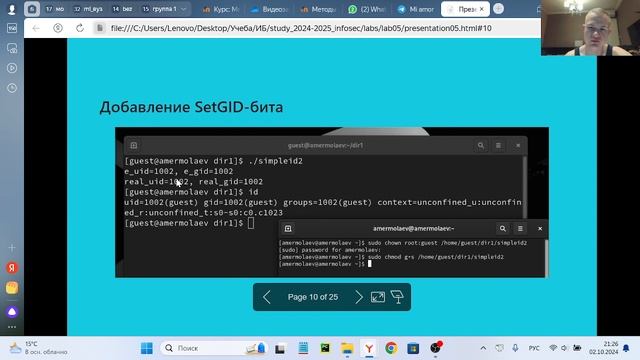Viewport: 640px width, 360px height.
Task: Switch to the WhatsApp '(2) Wha' tab
Action: pos(367,9)
